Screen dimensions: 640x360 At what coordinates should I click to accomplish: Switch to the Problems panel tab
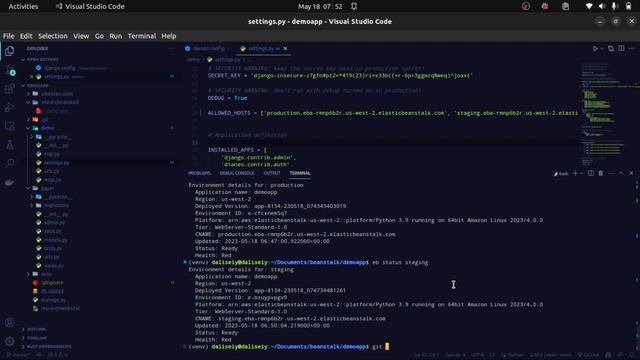[200, 173]
